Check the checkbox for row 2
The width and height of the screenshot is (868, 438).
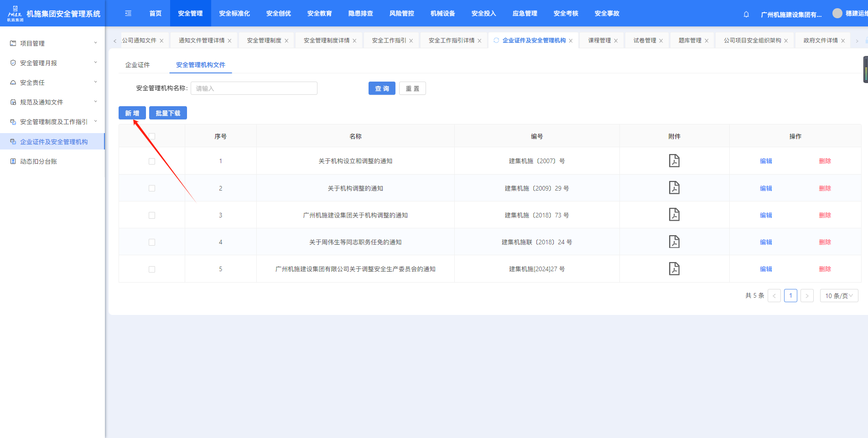[152, 188]
